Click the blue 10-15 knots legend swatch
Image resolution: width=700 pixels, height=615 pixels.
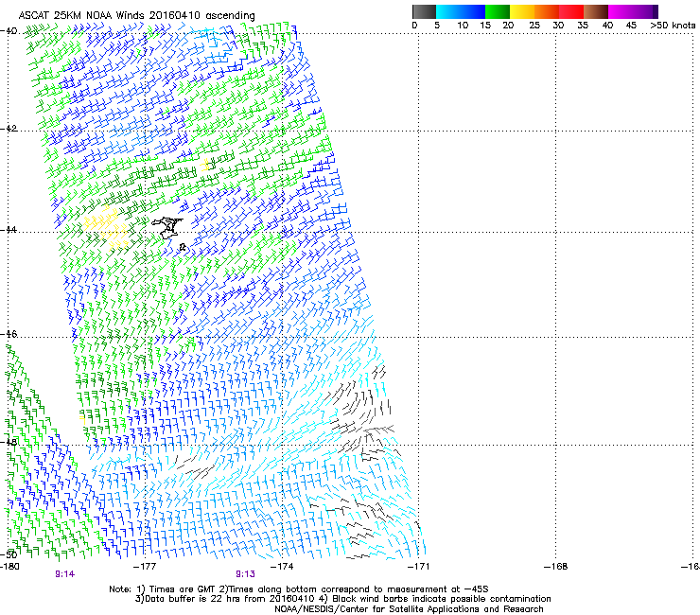tap(473, 11)
